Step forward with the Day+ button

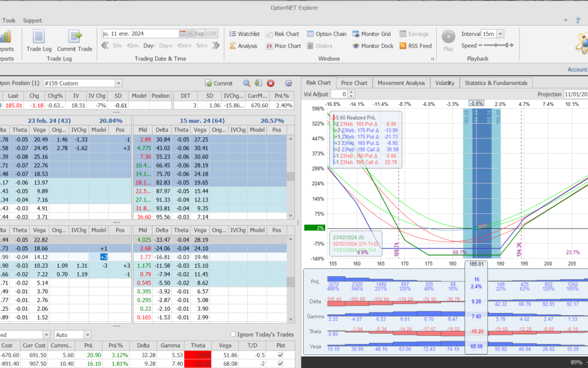point(166,46)
